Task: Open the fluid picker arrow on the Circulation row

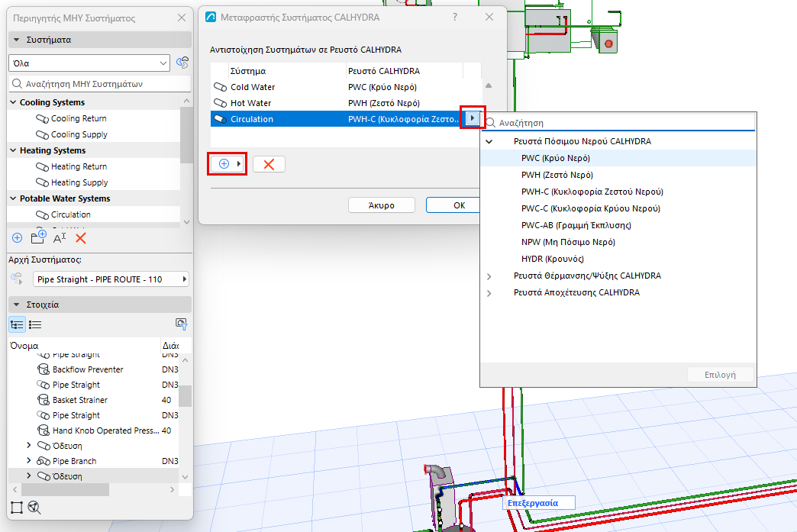Action: coord(473,118)
